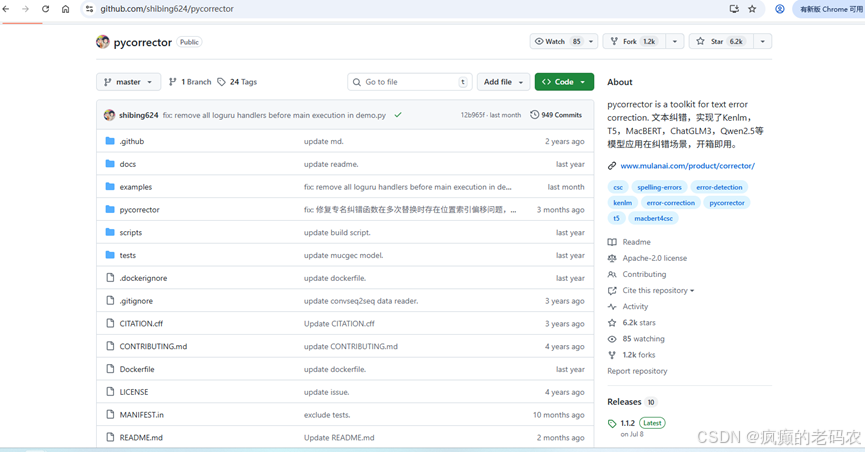This screenshot has height=452, width=865.
Task: Expand the Watch notifications dropdown arrow
Action: click(x=591, y=41)
